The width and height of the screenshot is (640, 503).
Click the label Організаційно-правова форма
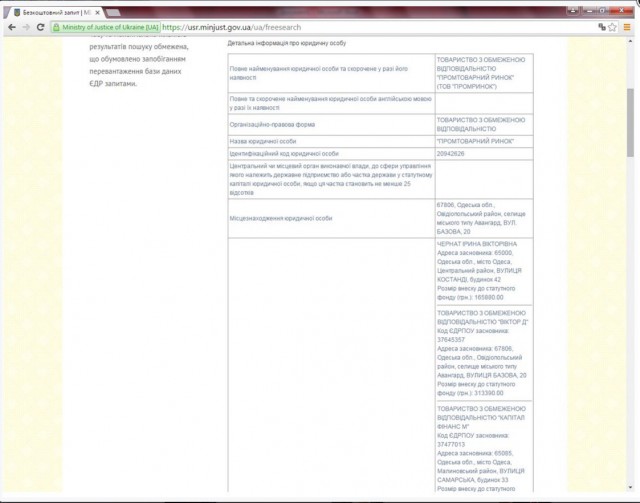pos(272,125)
